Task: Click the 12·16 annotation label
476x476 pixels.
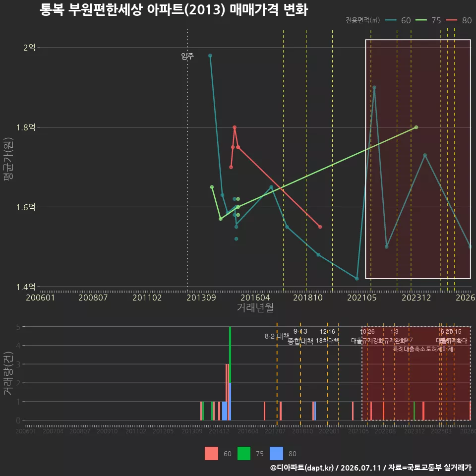Action: coord(327,332)
